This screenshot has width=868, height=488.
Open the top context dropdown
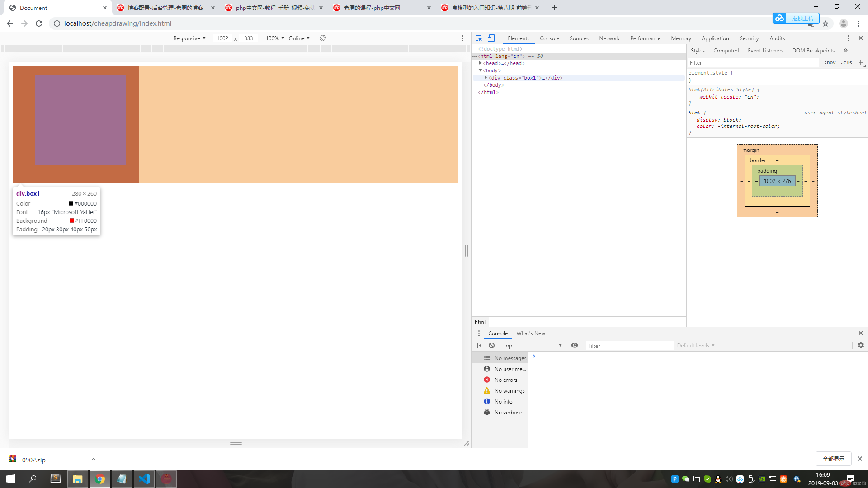[533, 346]
